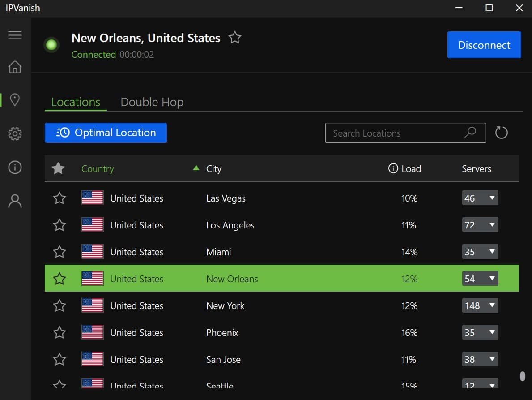Sort list by Servers column header
The width and height of the screenshot is (532, 400).
[477, 168]
